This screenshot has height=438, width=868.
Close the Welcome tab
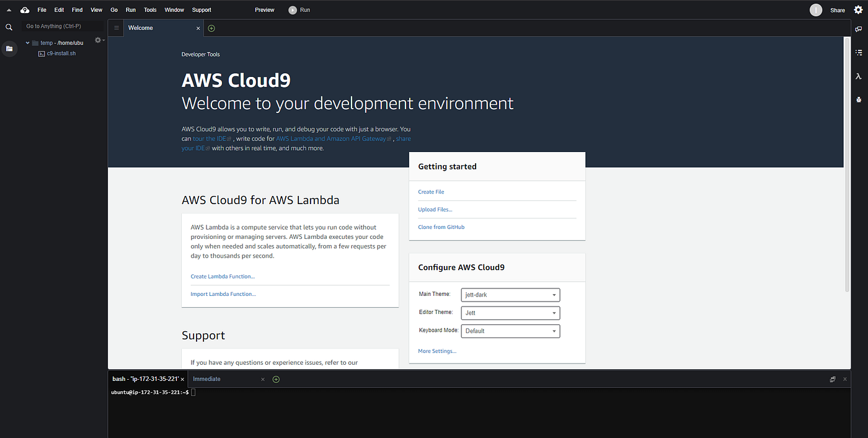click(198, 28)
